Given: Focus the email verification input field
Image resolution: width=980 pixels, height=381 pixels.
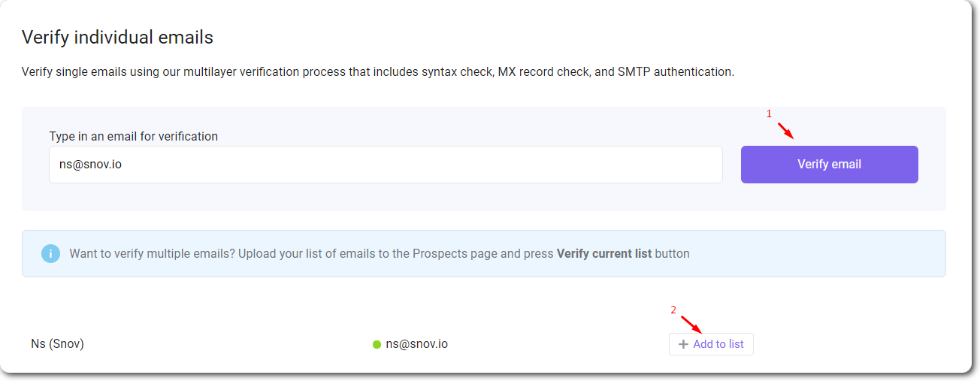Looking at the screenshot, I should coord(386,165).
